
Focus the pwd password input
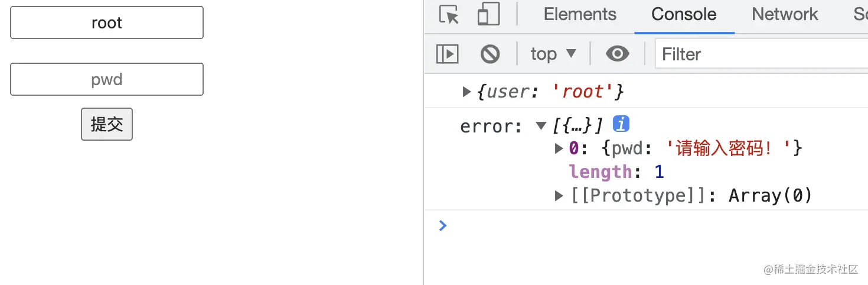tap(107, 79)
